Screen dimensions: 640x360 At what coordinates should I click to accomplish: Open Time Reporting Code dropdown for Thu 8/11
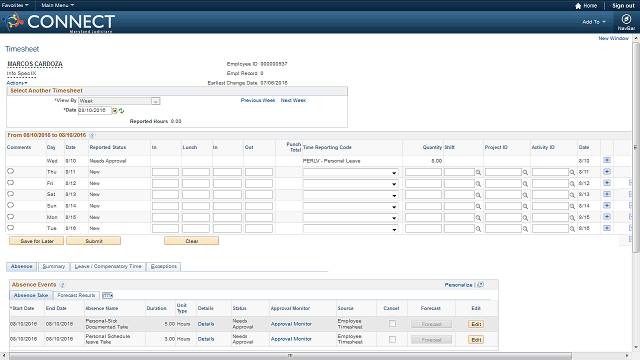click(x=350, y=173)
